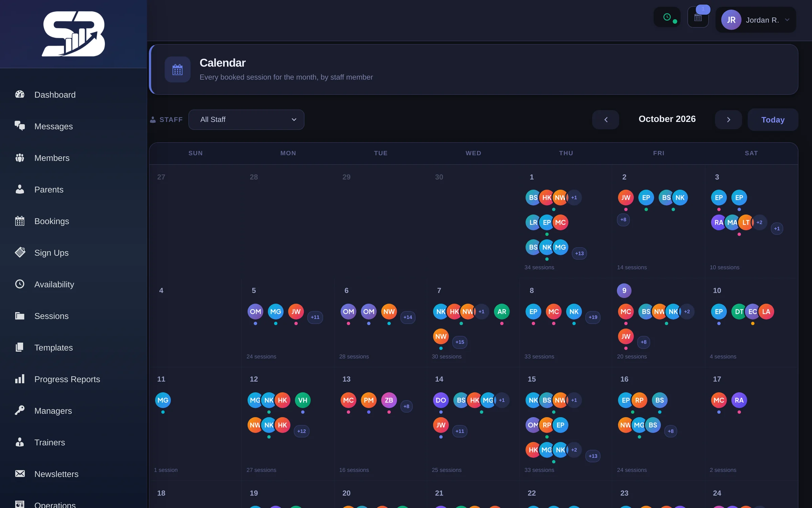Click the Trainers person icon
Screen dimensions: 812x508
[x=20, y=442]
